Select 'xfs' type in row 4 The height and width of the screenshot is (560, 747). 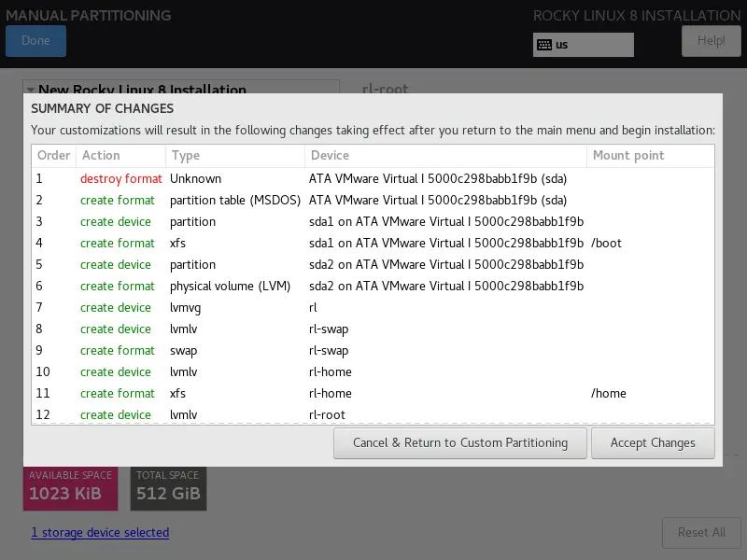[x=177, y=244]
